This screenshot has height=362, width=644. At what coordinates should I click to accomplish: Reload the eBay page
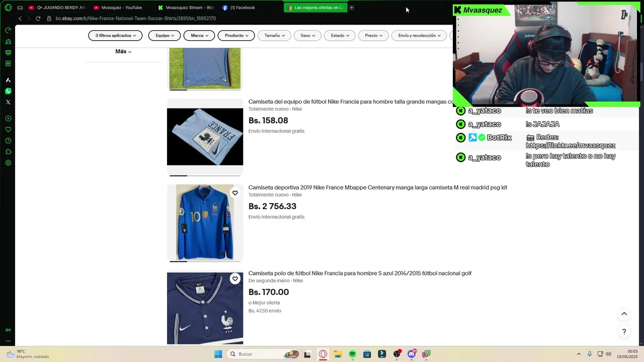point(38,19)
